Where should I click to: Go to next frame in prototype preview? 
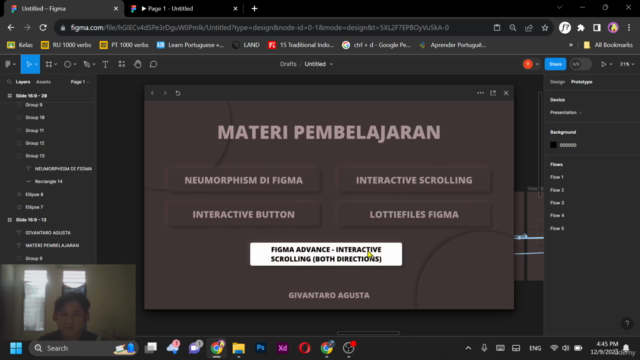click(165, 93)
